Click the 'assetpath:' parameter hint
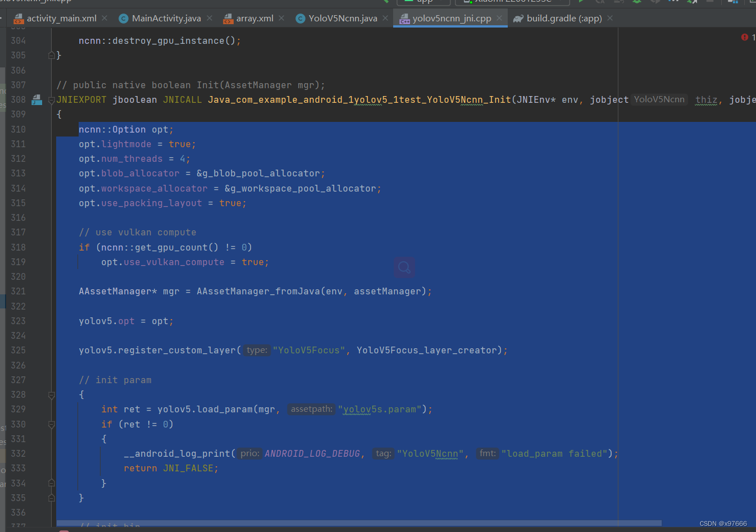 312,409
